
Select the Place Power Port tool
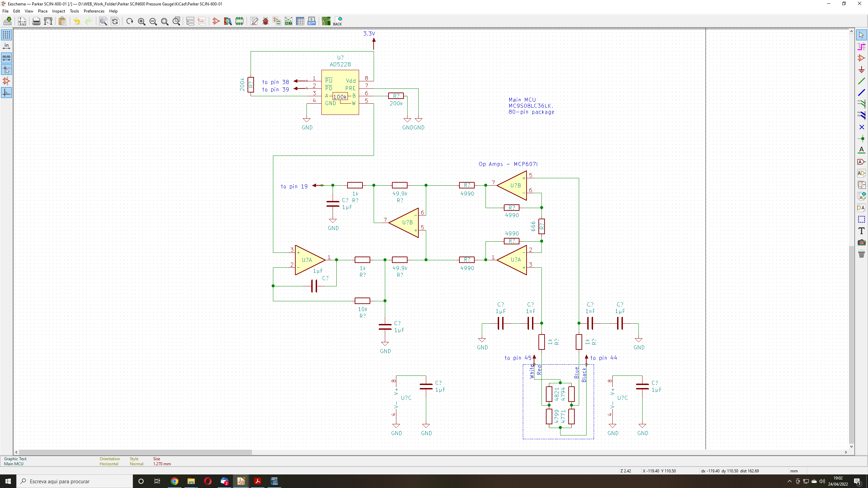click(x=862, y=69)
